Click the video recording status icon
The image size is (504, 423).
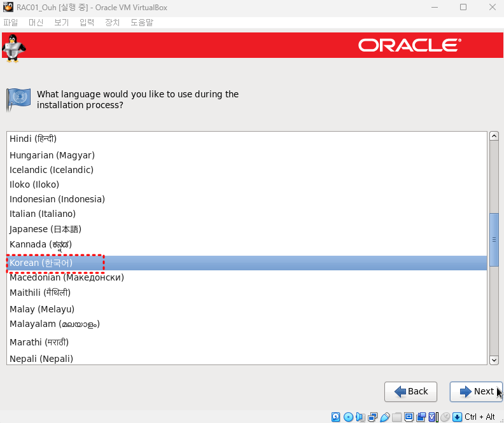coord(421,417)
